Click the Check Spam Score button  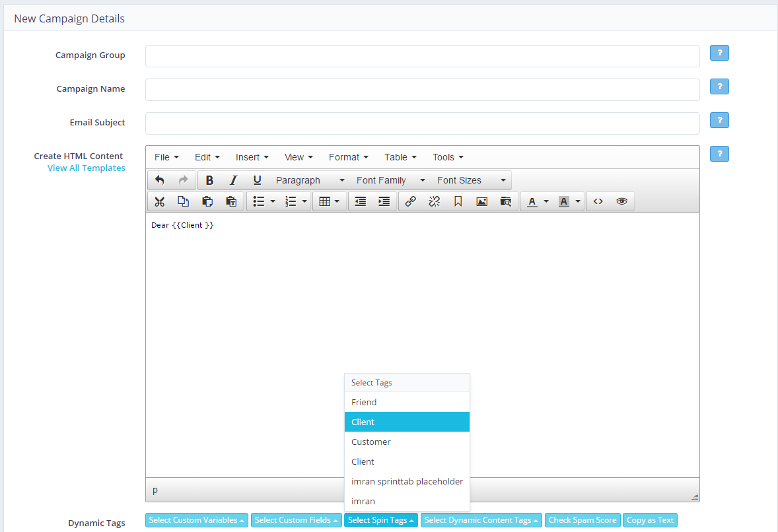click(x=583, y=520)
